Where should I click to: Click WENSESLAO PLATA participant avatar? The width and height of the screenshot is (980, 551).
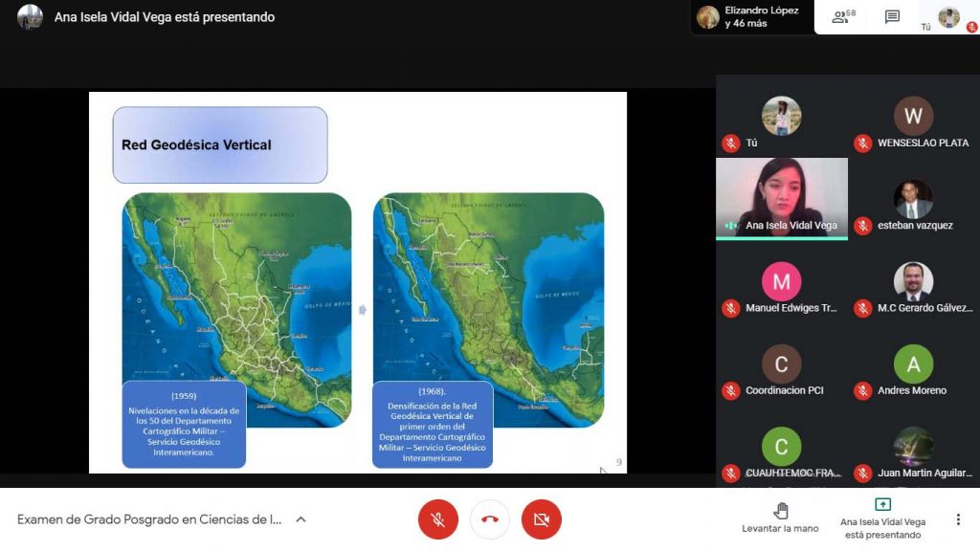[x=913, y=117]
